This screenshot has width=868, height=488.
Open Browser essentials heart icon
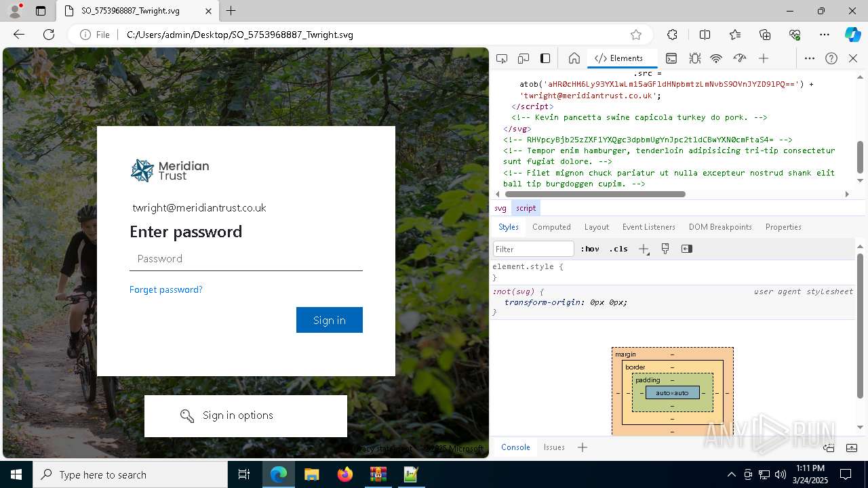tap(795, 35)
